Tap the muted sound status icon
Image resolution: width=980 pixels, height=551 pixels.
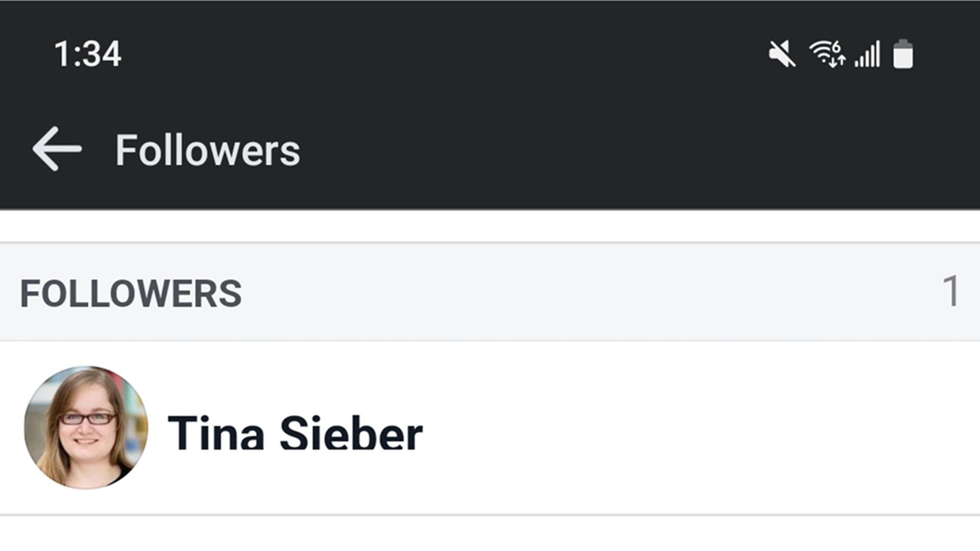(x=781, y=54)
